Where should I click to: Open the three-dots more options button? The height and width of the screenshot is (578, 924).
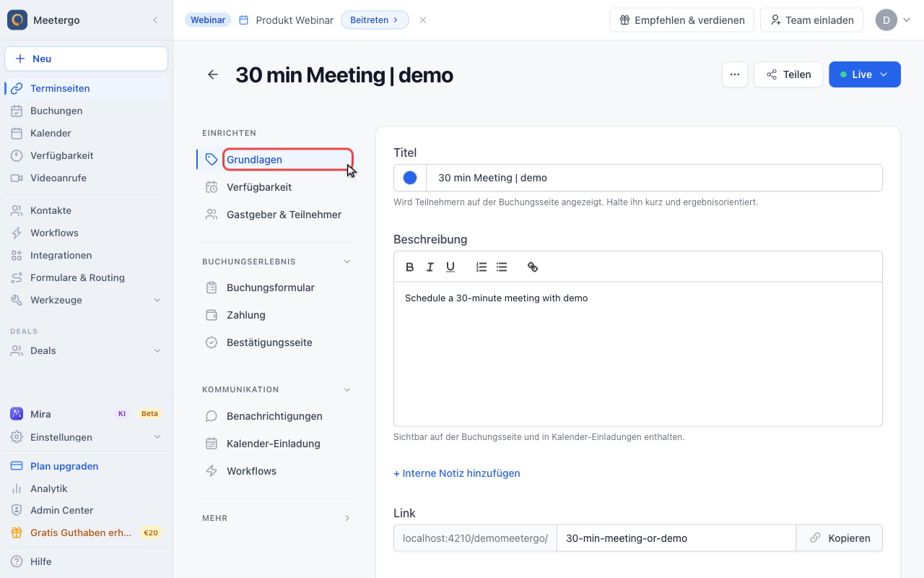tap(734, 74)
